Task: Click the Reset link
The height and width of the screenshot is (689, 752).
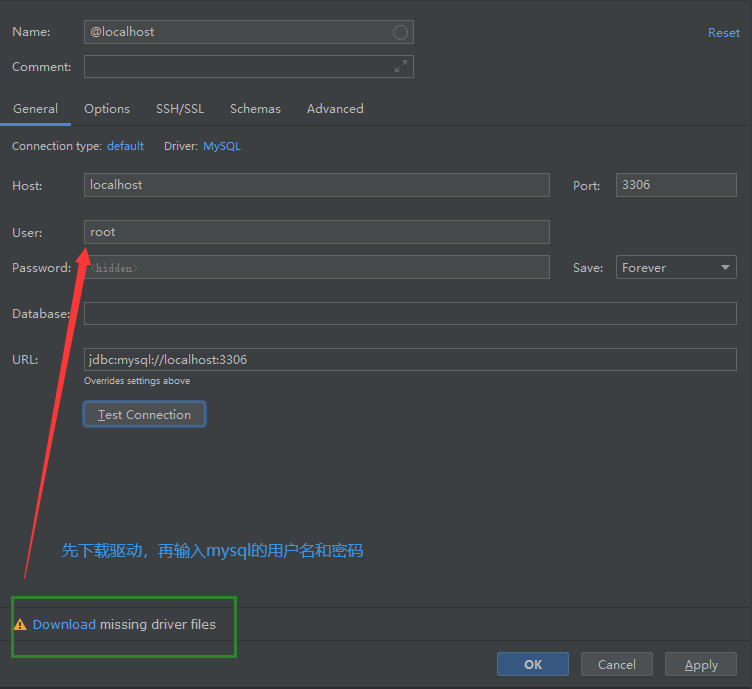Action: pos(724,33)
